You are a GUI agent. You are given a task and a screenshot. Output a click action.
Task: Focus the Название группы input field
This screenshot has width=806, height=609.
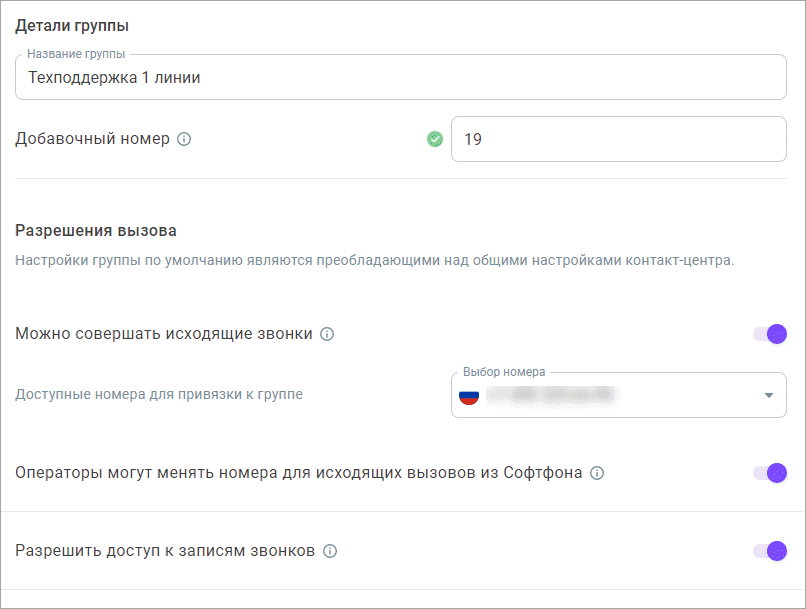coord(401,77)
